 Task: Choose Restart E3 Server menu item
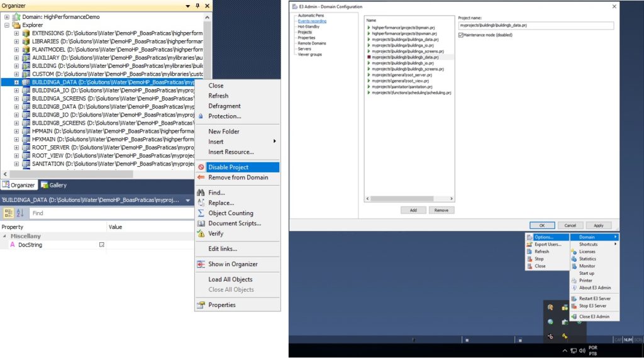pyautogui.click(x=594, y=298)
